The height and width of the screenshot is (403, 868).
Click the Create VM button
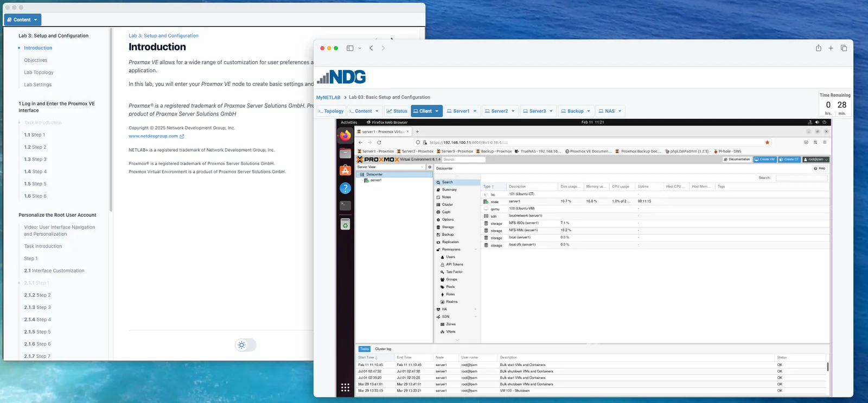[x=764, y=159]
